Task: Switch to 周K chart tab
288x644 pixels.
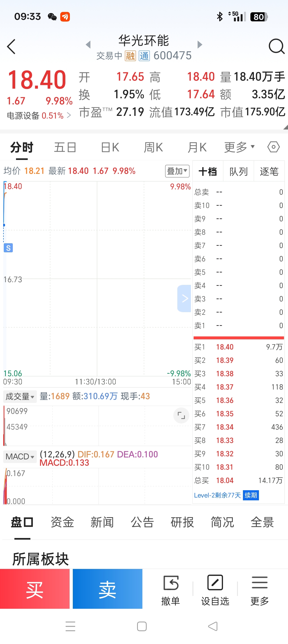Action: 153,147
